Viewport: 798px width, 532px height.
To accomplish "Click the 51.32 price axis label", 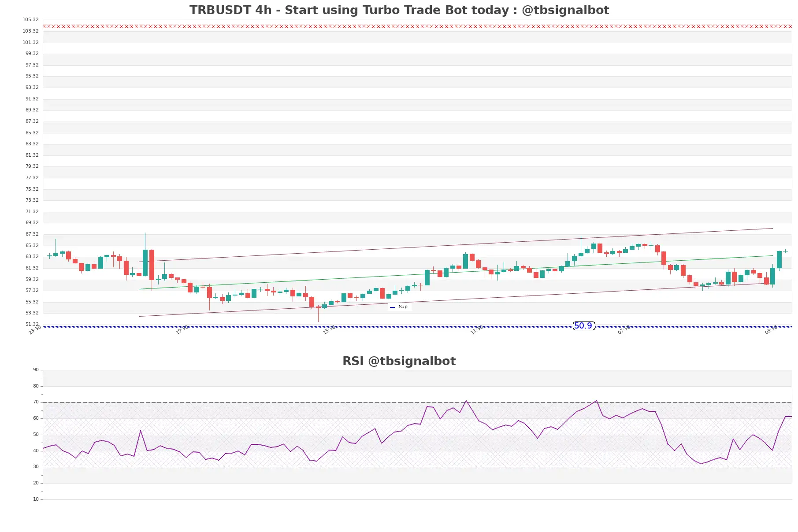I will 32,325.
